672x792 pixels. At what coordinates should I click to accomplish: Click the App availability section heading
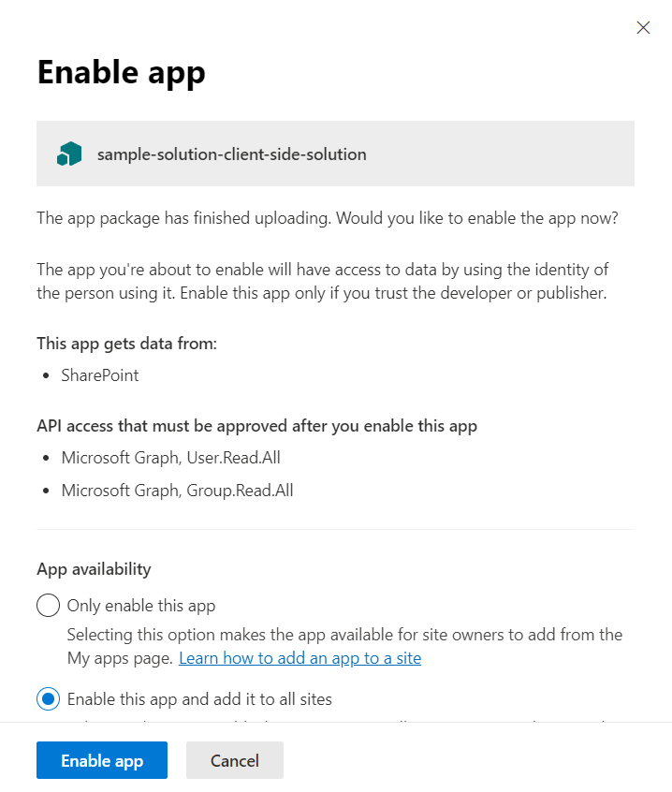94,568
